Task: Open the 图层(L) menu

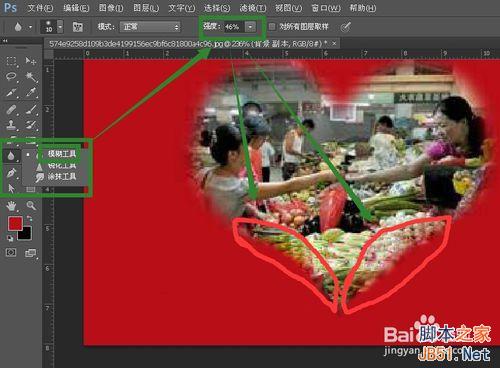Action: point(146,8)
